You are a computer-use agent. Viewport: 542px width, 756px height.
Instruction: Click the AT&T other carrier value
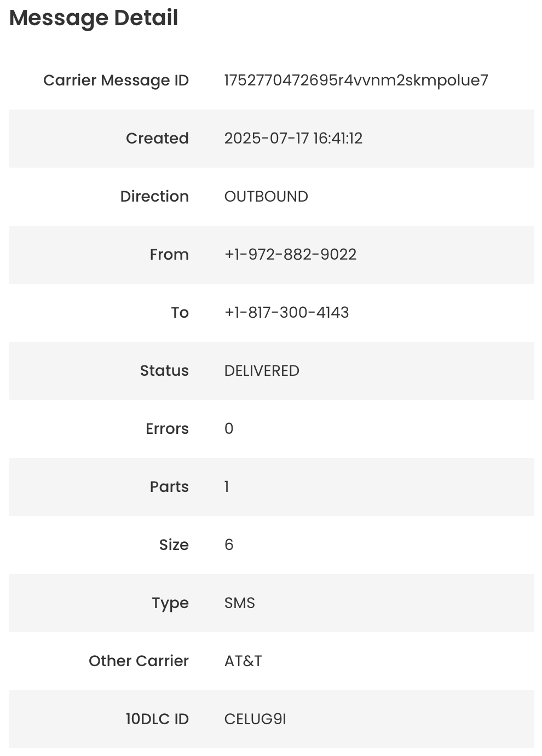[x=243, y=661]
